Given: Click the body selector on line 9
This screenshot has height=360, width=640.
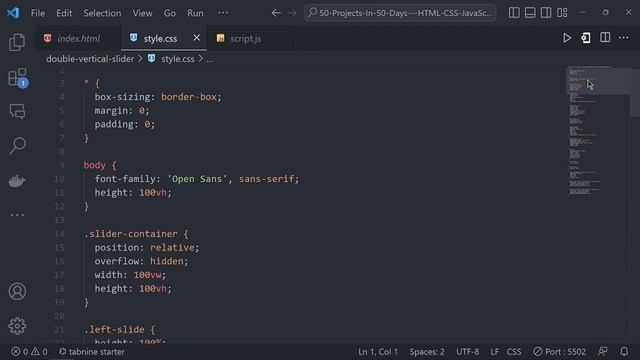Looking at the screenshot, I should coord(94,165).
